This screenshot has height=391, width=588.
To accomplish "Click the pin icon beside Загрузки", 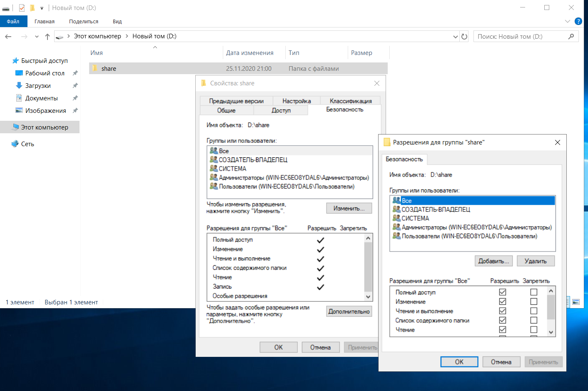I will pos(75,85).
